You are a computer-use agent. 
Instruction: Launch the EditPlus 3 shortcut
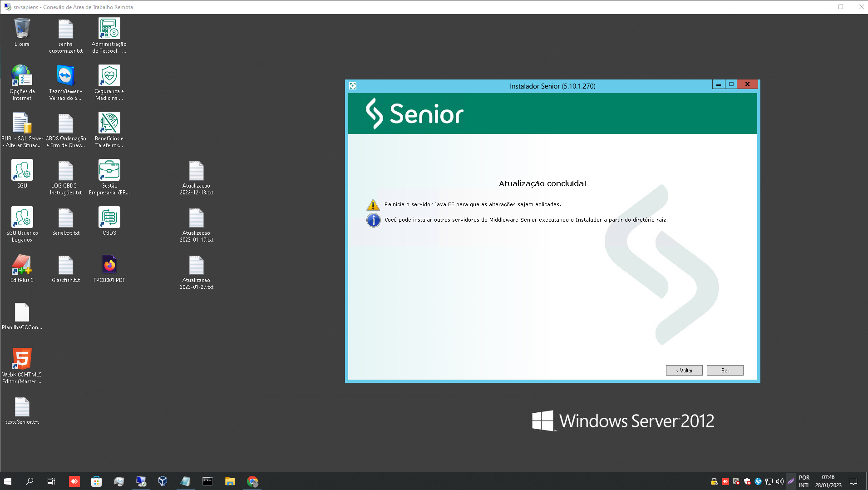pyautogui.click(x=22, y=269)
